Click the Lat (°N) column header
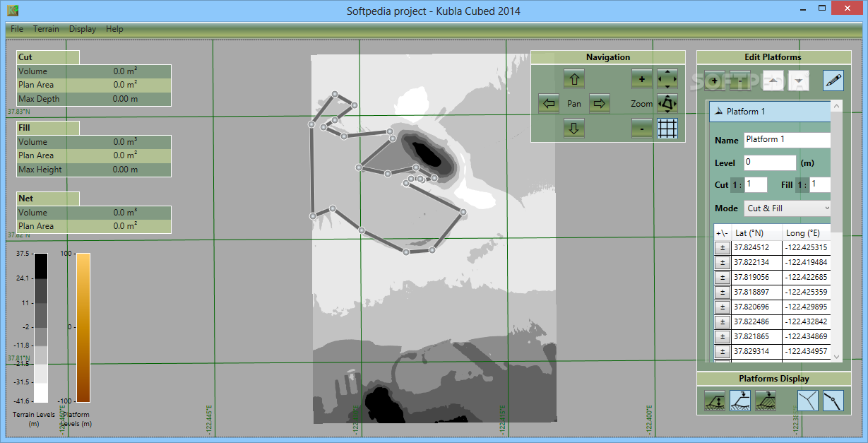The height and width of the screenshot is (443, 868). pyautogui.click(x=756, y=233)
